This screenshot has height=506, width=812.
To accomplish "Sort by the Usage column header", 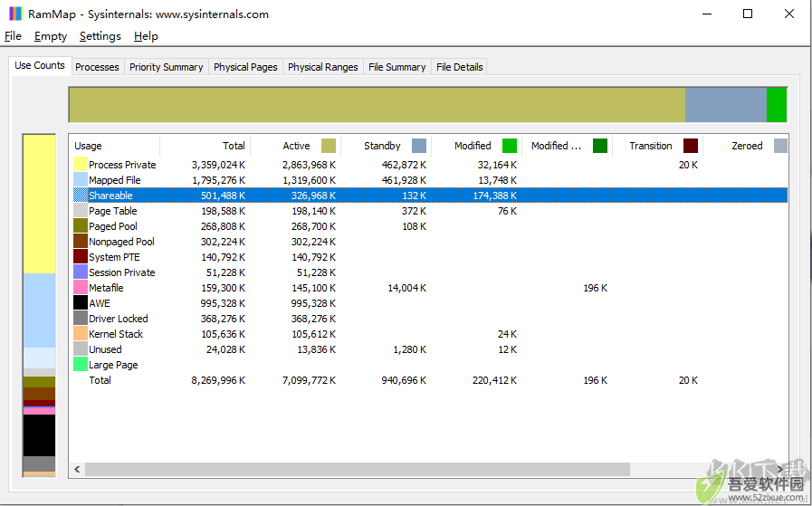I will [114, 146].
